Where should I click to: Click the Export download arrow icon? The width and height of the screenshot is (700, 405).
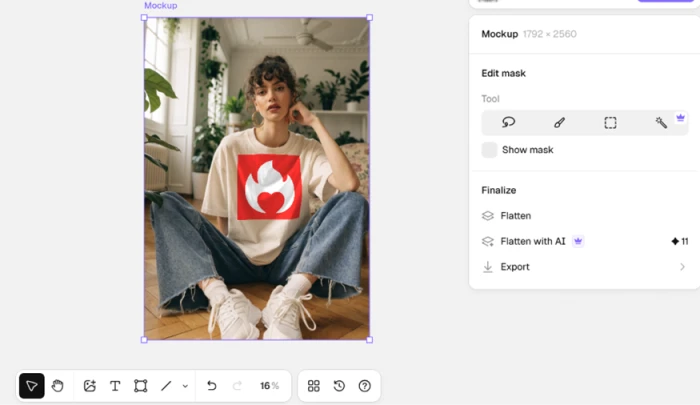tap(488, 267)
